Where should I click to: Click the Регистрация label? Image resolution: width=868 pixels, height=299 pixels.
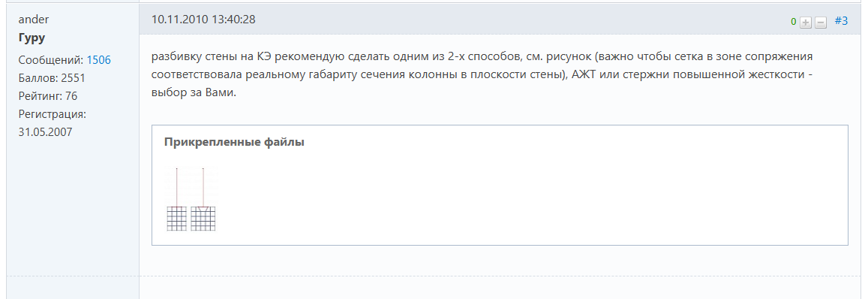click(52, 113)
